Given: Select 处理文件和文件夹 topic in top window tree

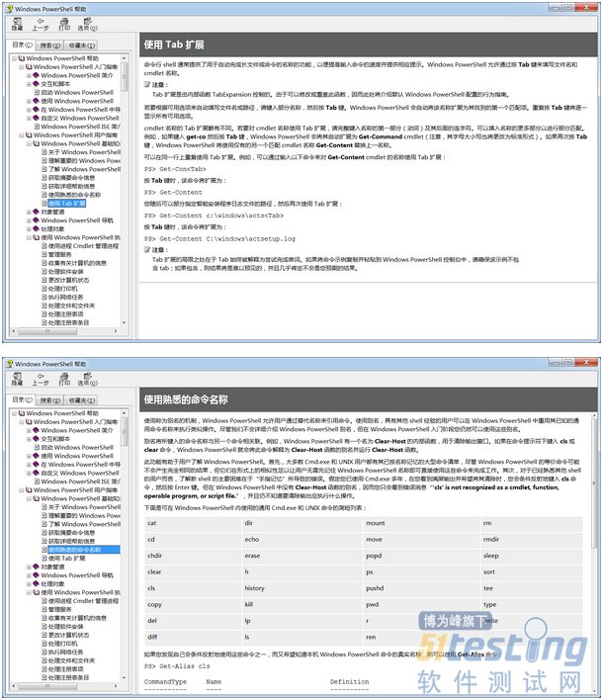Looking at the screenshot, I should [x=71, y=306].
